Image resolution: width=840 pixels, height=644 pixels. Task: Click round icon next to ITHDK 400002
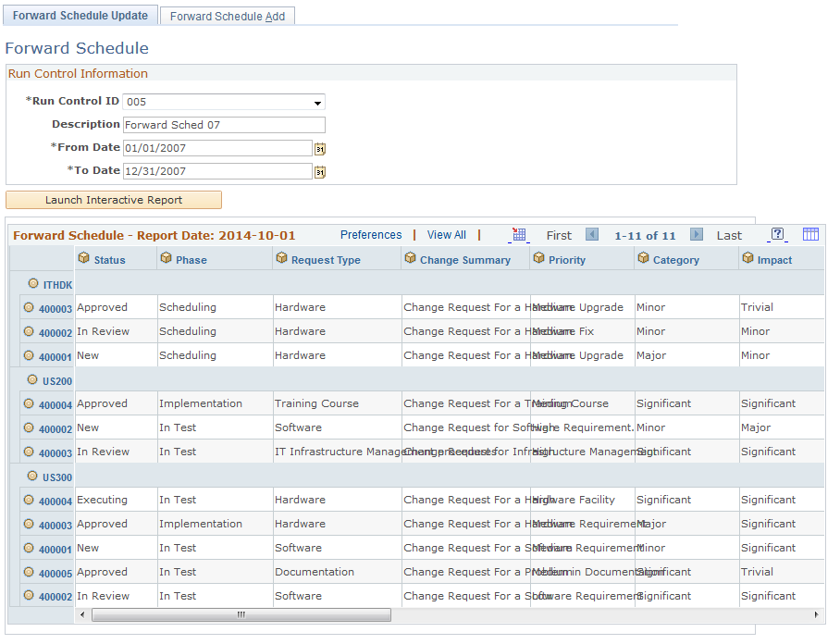[29, 331]
